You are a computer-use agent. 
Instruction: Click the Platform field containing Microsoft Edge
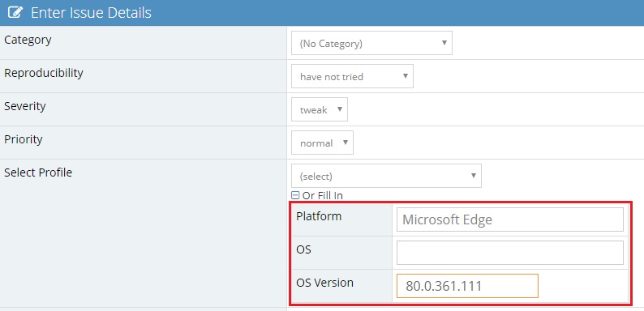coord(510,219)
